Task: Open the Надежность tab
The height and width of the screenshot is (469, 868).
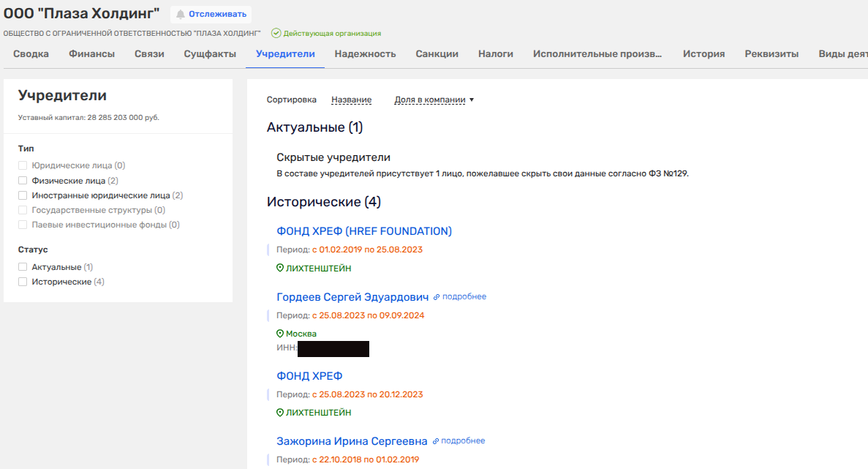Action: tap(365, 53)
